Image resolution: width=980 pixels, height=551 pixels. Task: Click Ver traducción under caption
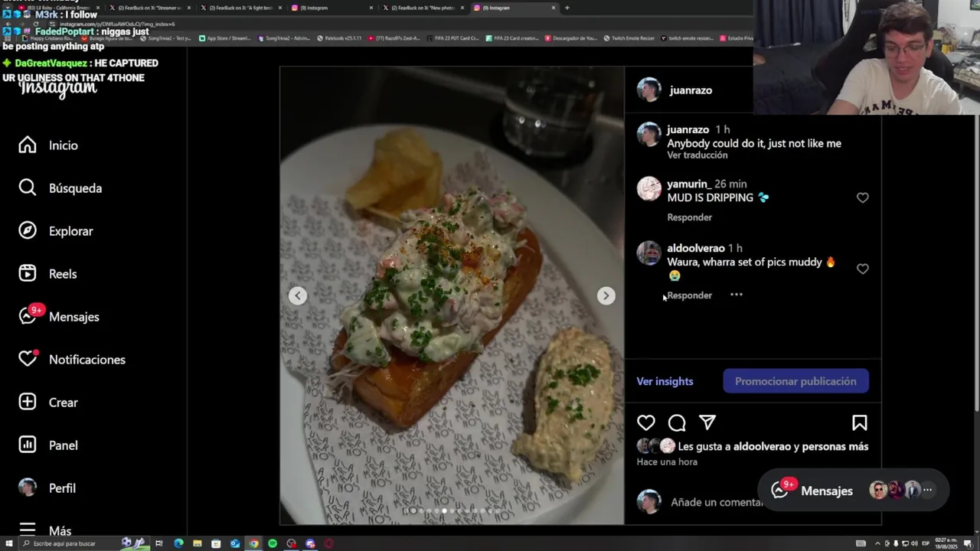(697, 155)
